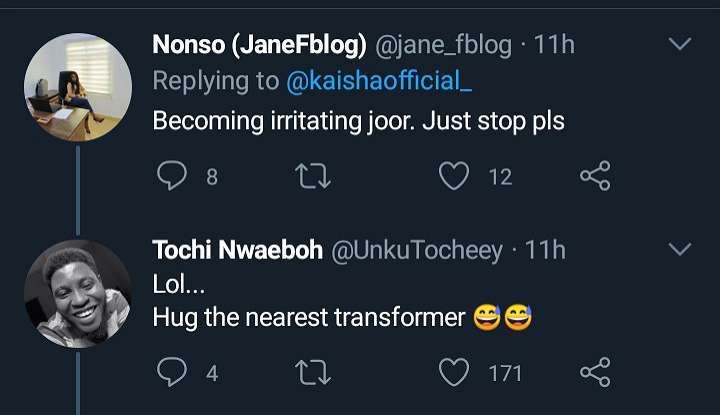Viewport: 720px width, 415px height.
Task: Open tweet text "Becoming irritating joor"
Action: tap(358, 120)
